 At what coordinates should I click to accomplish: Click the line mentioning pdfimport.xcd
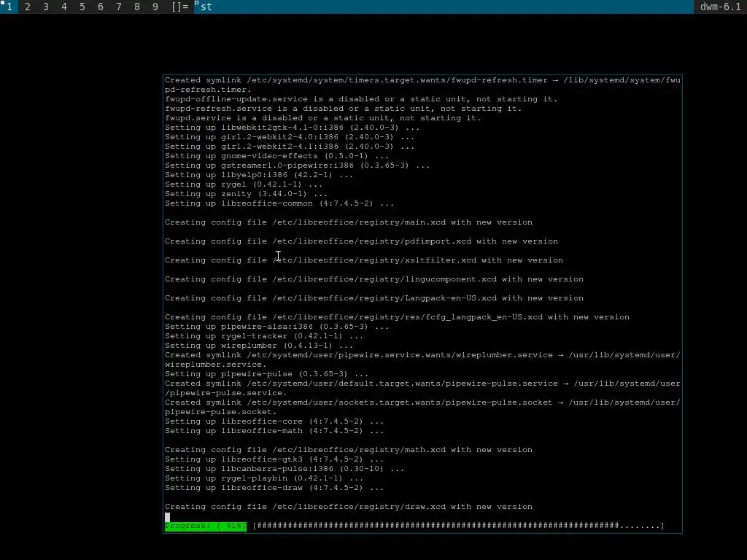point(361,241)
